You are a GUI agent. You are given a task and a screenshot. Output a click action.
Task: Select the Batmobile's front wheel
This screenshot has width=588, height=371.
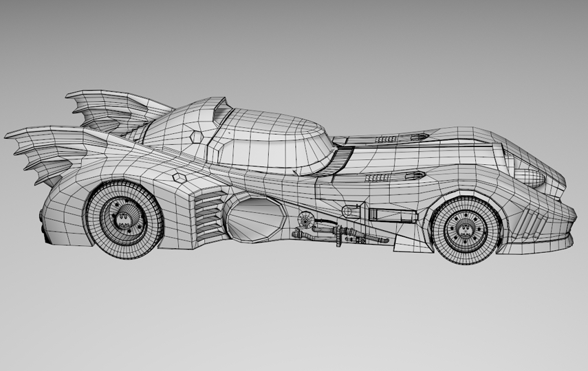[x=466, y=229]
